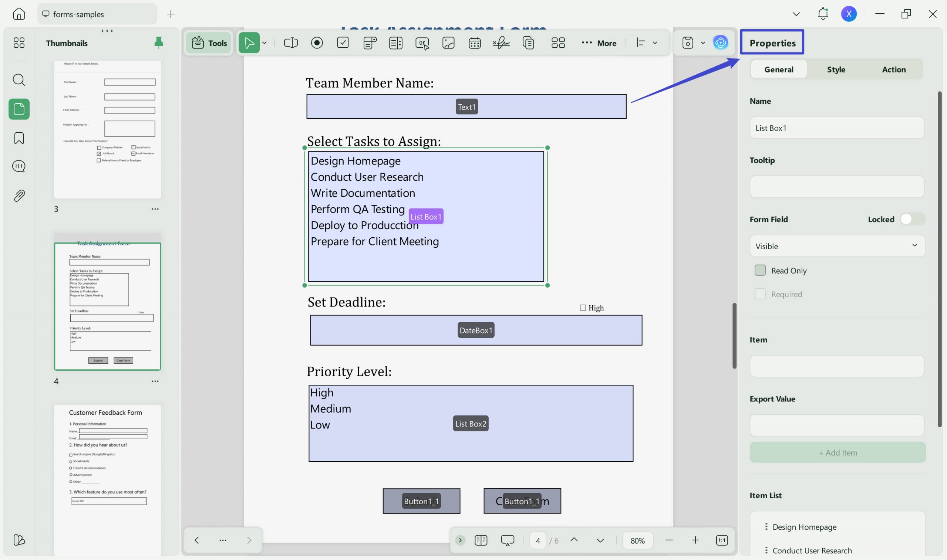Open the Bookmarks sidebar icon
The width and height of the screenshot is (947, 560).
click(19, 138)
